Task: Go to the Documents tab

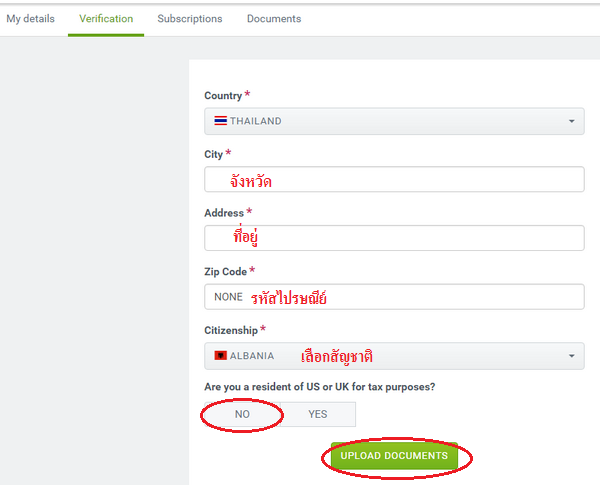Action: coord(274,19)
